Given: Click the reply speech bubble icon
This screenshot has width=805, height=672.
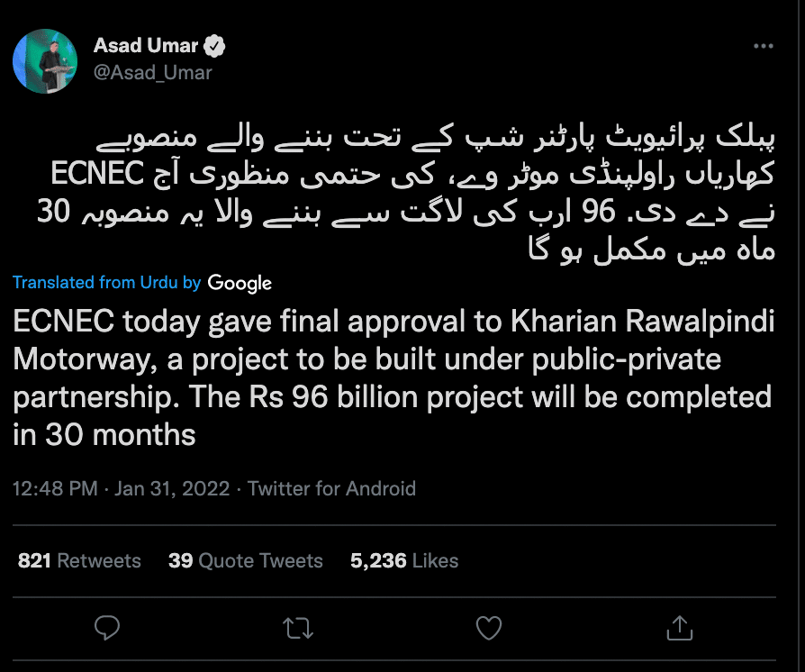Looking at the screenshot, I should pos(107,626).
